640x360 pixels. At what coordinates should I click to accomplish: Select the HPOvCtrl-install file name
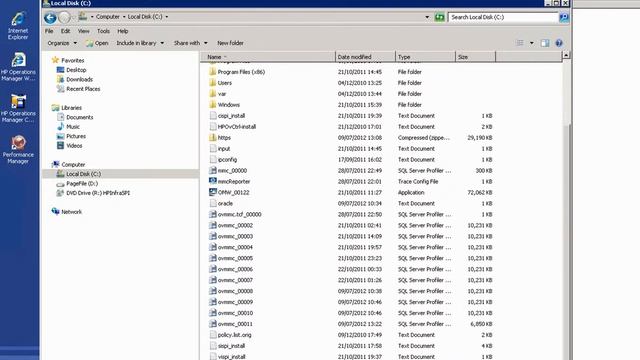[x=237, y=127]
